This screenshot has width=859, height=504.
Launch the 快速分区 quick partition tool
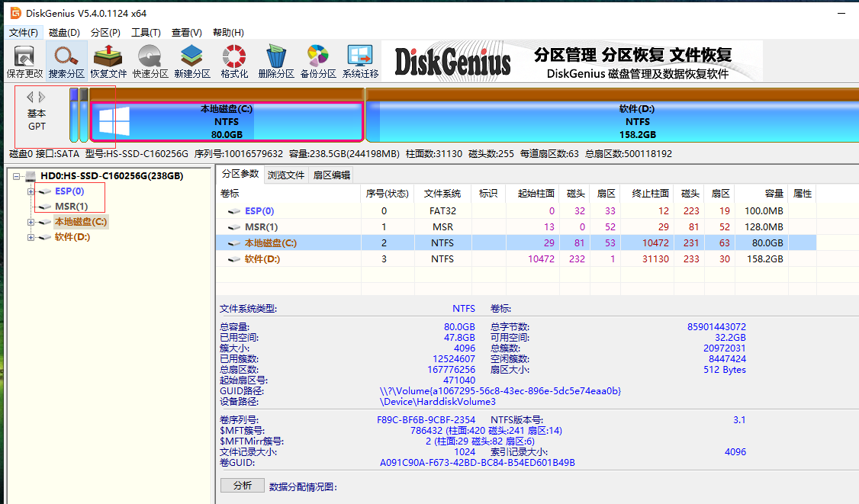(x=150, y=62)
